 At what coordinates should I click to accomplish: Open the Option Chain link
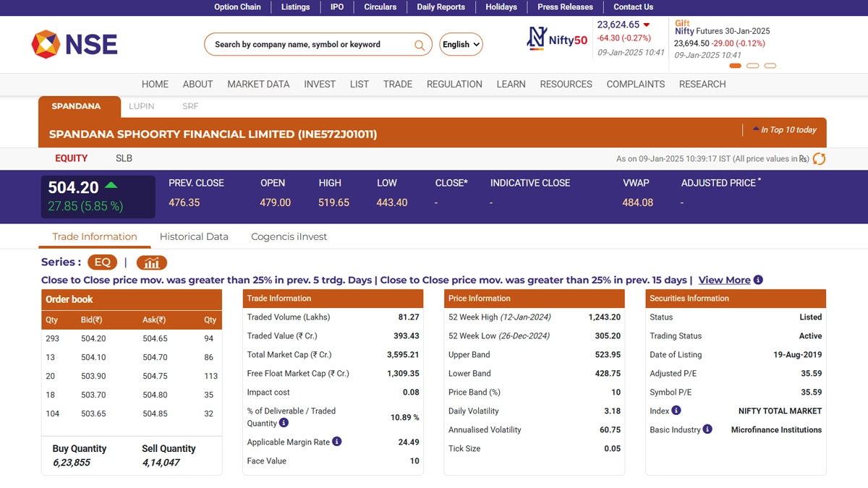[x=237, y=7]
